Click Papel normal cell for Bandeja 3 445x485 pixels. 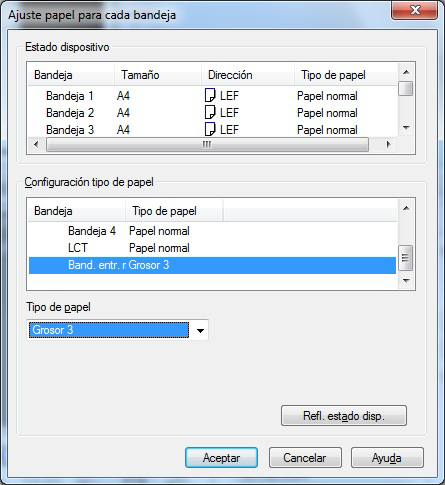pyautogui.click(x=327, y=130)
